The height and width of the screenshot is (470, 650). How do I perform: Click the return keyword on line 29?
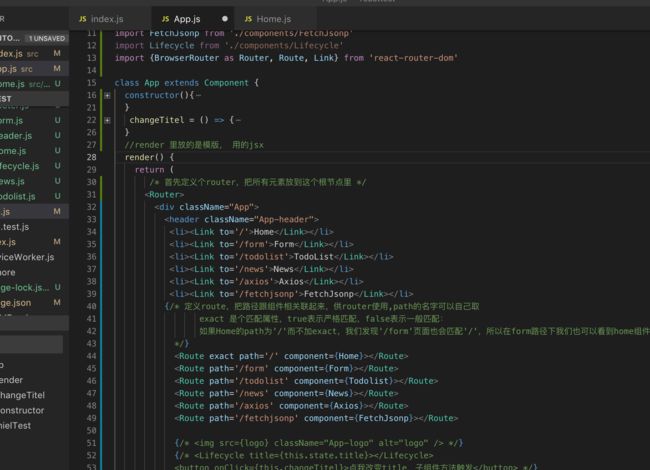click(x=149, y=170)
